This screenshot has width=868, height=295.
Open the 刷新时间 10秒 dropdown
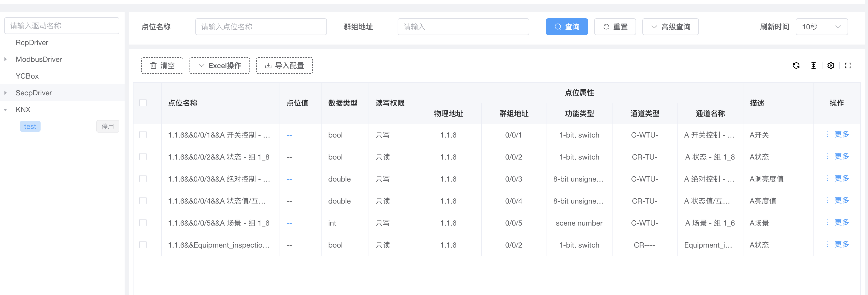tap(821, 27)
